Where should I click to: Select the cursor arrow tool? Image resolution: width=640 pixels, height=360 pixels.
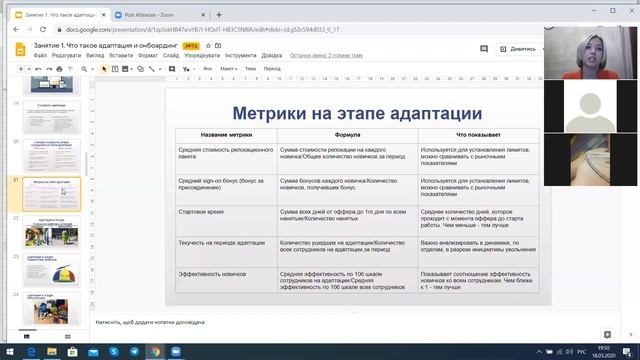pyautogui.click(x=104, y=69)
